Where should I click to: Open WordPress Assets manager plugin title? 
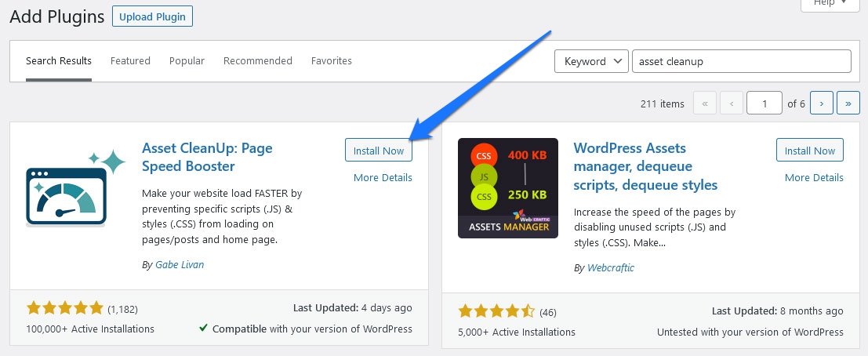(x=645, y=166)
